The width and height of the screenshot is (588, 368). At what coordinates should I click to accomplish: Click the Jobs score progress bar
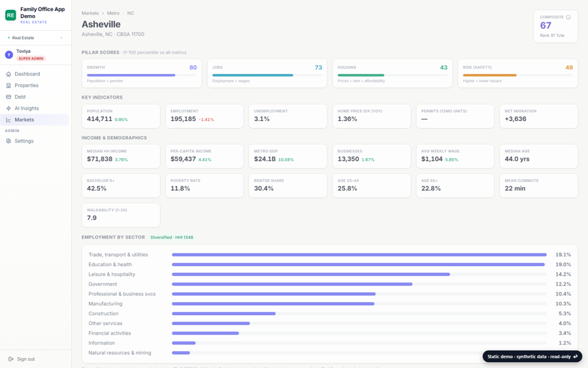(x=267, y=75)
